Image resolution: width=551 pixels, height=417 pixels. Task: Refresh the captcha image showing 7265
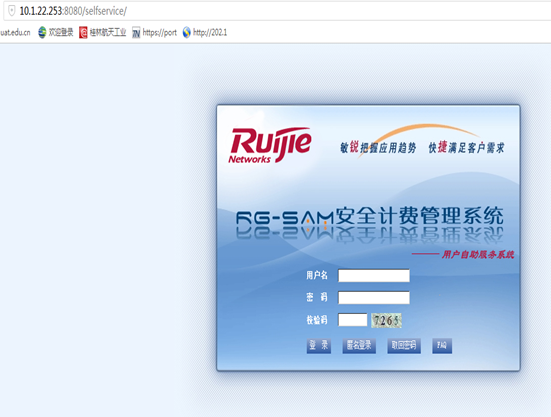(x=386, y=320)
